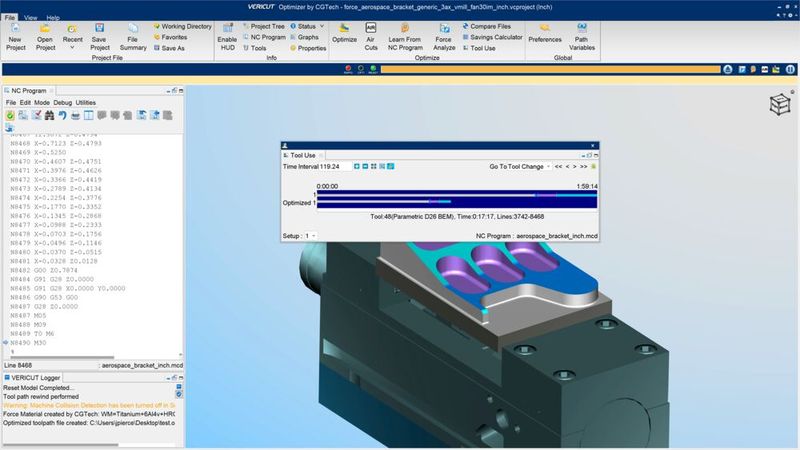
Task: Open Preferences
Action: (x=544, y=33)
